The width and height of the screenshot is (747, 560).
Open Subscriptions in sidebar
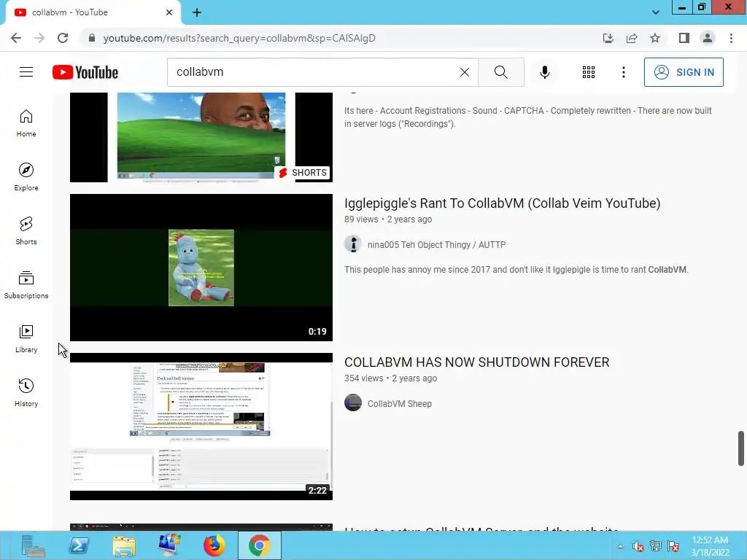pos(26,285)
